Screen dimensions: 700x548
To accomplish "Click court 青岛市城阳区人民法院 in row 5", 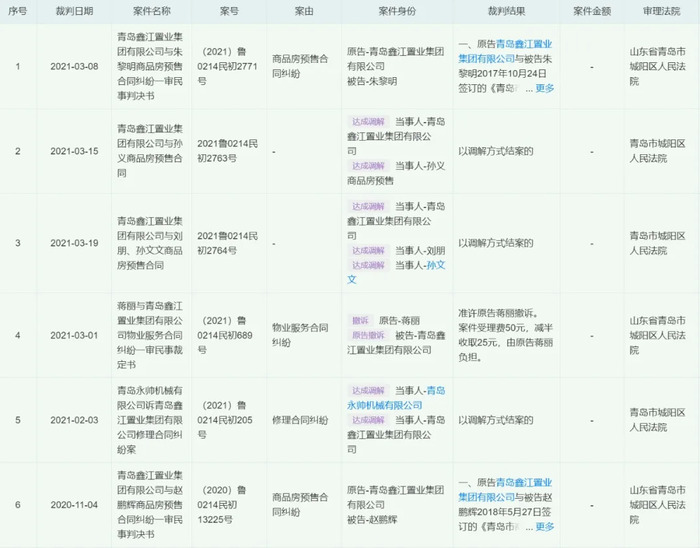I will [658, 420].
